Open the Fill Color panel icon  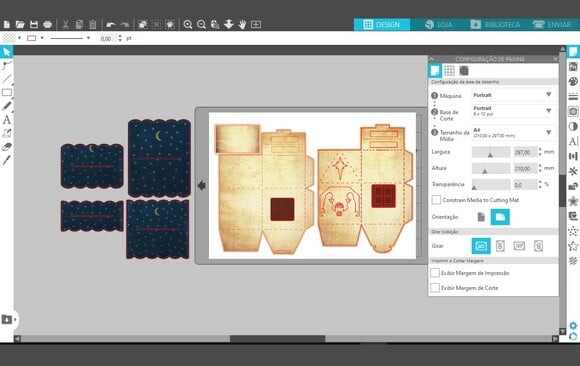point(573,81)
